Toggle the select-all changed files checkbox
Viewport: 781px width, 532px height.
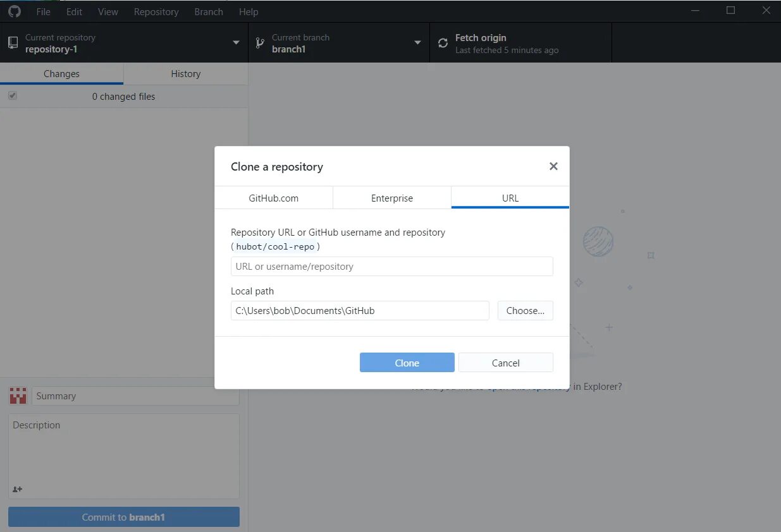tap(12, 96)
